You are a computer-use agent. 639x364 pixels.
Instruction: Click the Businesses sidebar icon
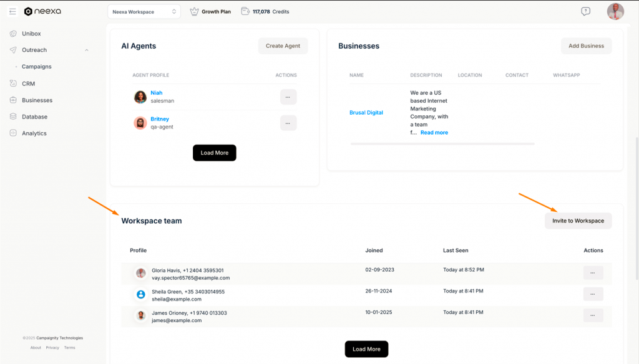(13, 100)
